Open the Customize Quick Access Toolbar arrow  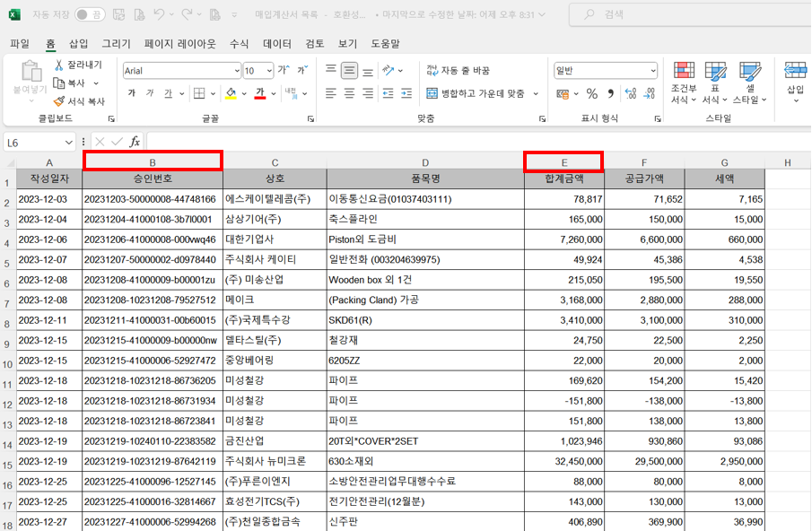point(234,15)
